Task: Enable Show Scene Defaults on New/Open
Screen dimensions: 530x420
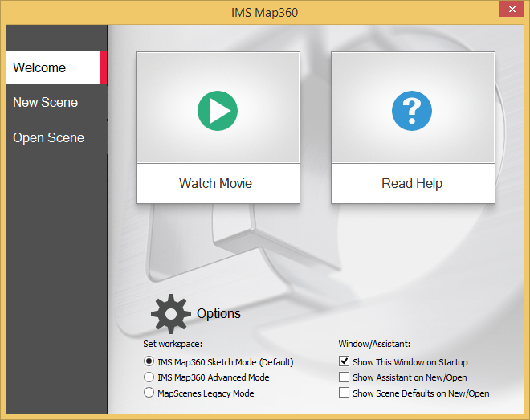Action: tap(344, 393)
